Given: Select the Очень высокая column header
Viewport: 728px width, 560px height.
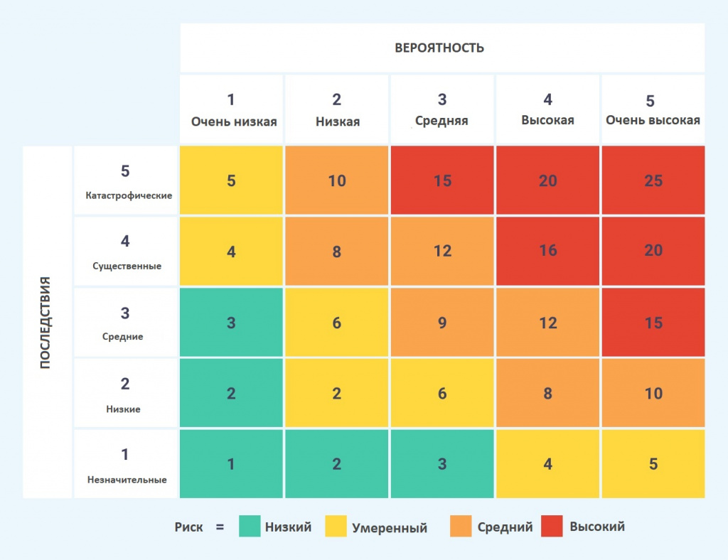Looking at the screenshot, I should tap(653, 109).
